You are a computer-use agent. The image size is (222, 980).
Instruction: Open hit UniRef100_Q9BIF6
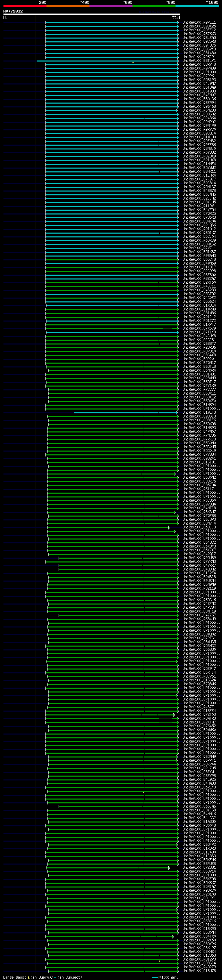coord(199,420)
